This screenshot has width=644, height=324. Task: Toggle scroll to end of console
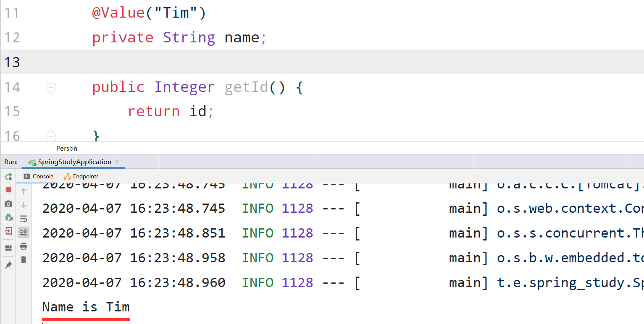24,232
